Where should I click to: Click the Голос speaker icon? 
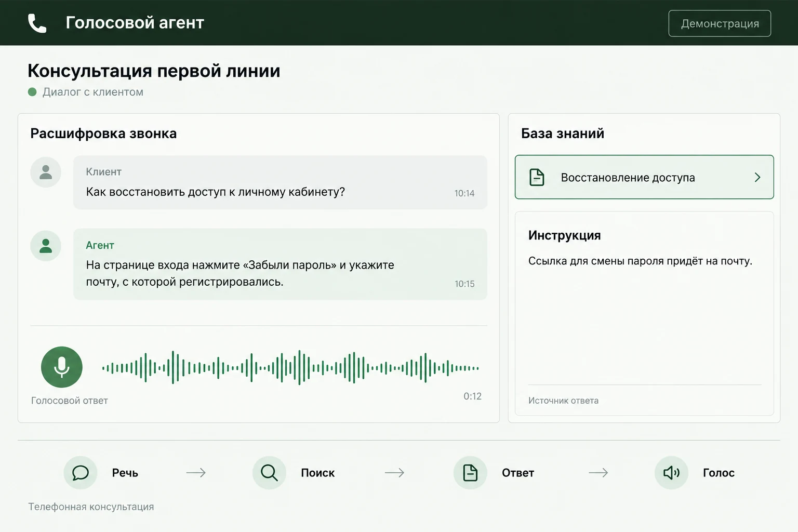coord(671,473)
